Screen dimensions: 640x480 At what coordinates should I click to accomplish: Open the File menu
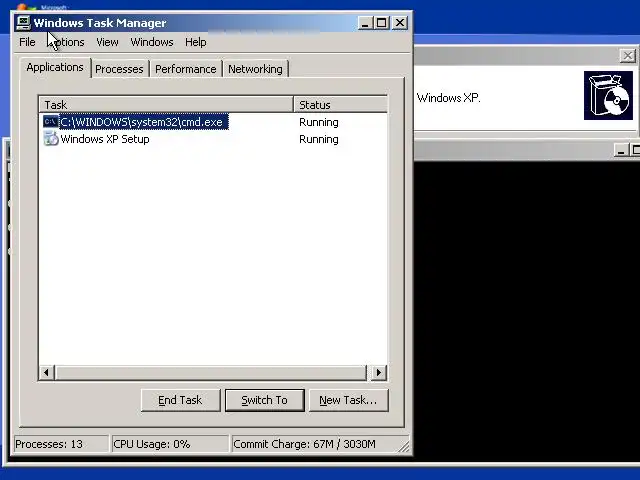point(27,42)
